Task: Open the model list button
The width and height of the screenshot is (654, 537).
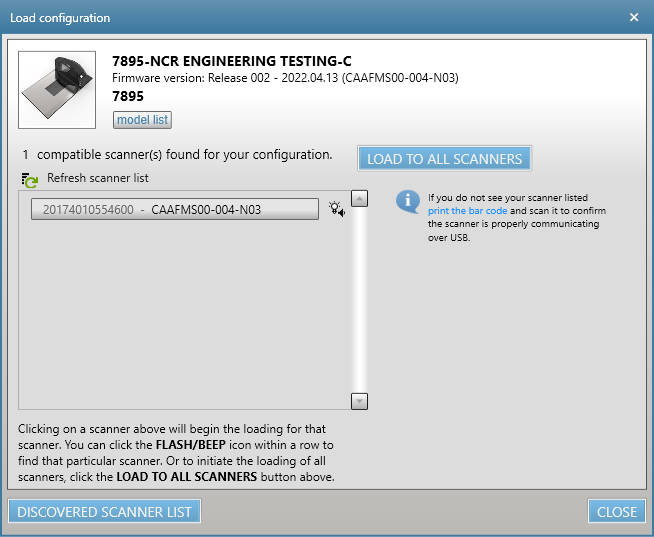Action: (x=142, y=120)
